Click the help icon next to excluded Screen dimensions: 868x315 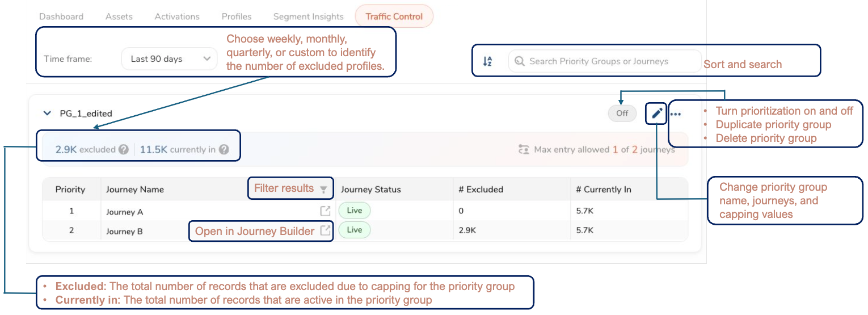pyautogui.click(x=124, y=150)
